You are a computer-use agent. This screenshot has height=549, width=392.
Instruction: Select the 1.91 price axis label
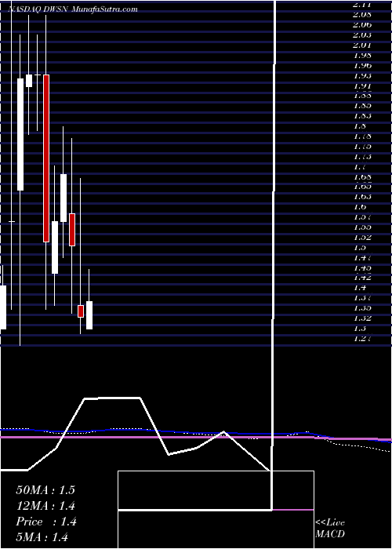pyautogui.click(x=362, y=85)
